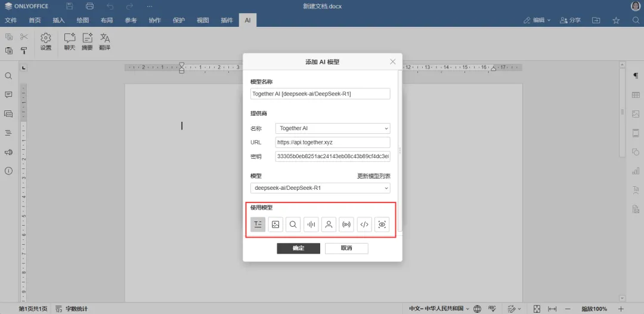The image size is (644, 314).
Task: Switch to the 保护 tab
Action: (x=179, y=20)
